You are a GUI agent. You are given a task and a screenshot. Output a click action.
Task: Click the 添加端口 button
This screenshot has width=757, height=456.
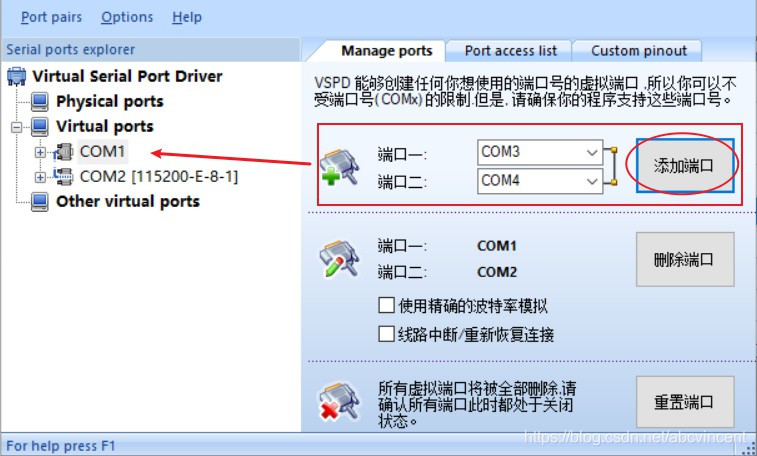click(685, 166)
